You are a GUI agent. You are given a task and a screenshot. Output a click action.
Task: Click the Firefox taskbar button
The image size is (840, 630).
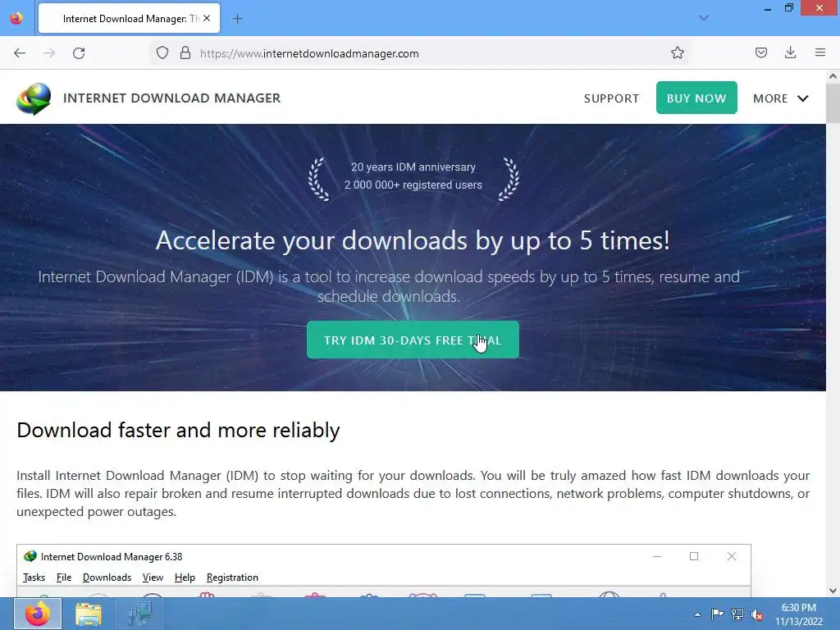pos(38,614)
